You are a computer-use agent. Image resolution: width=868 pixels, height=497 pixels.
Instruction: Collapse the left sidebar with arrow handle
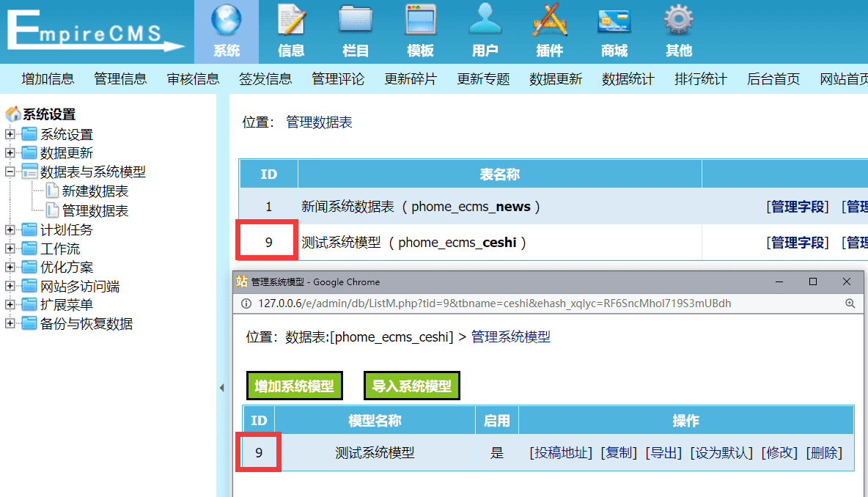pos(222,388)
